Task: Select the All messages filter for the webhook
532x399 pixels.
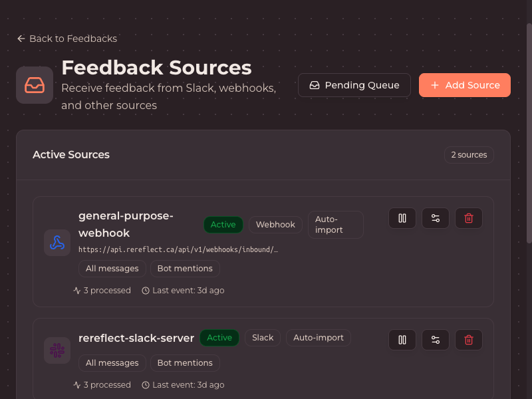Action: tap(112, 269)
